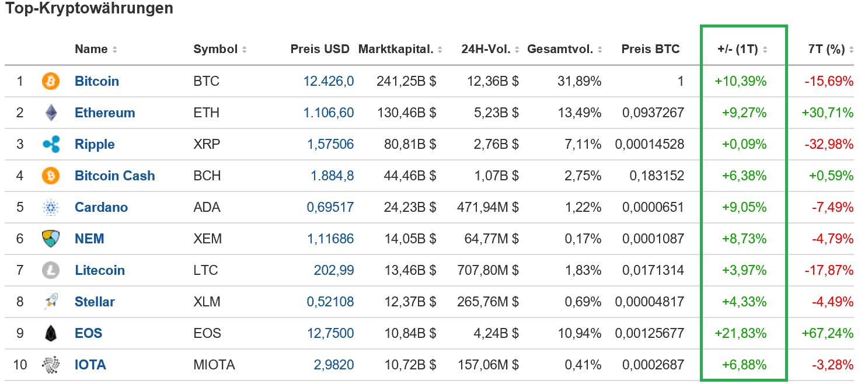
Task: Sort by Marktkapital. column arrows
Action: pyautogui.click(x=440, y=50)
